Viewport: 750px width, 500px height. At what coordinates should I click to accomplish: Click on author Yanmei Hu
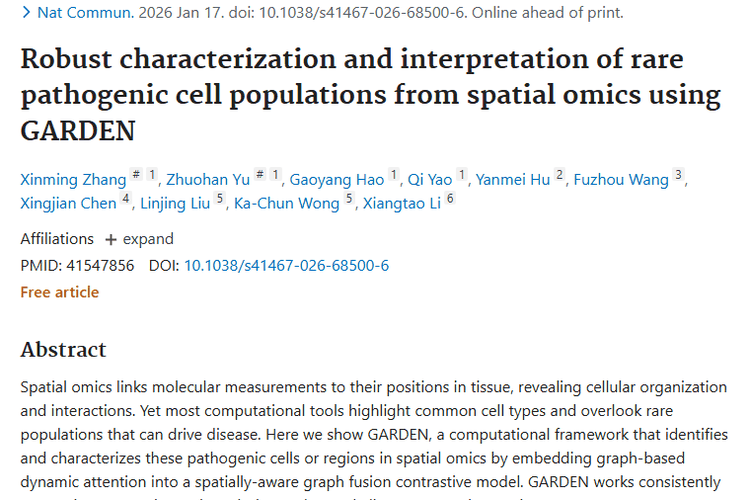(x=512, y=180)
